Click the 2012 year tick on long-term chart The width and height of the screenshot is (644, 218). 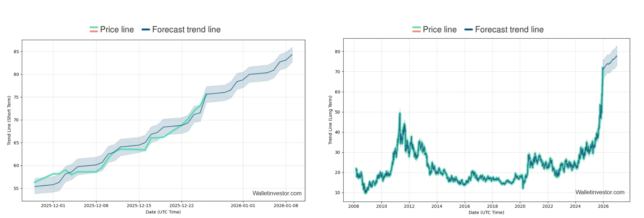click(x=409, y=206)
